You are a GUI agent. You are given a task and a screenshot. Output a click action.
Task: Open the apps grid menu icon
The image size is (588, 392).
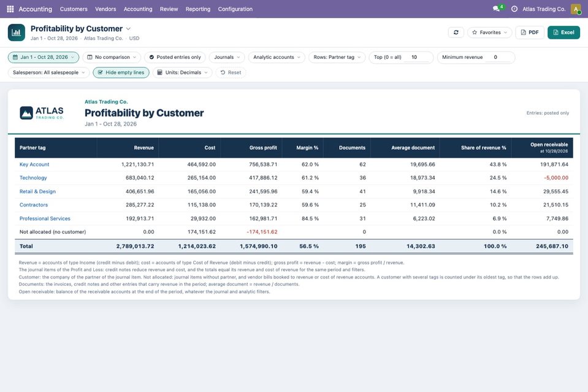[x=10, y=9]
